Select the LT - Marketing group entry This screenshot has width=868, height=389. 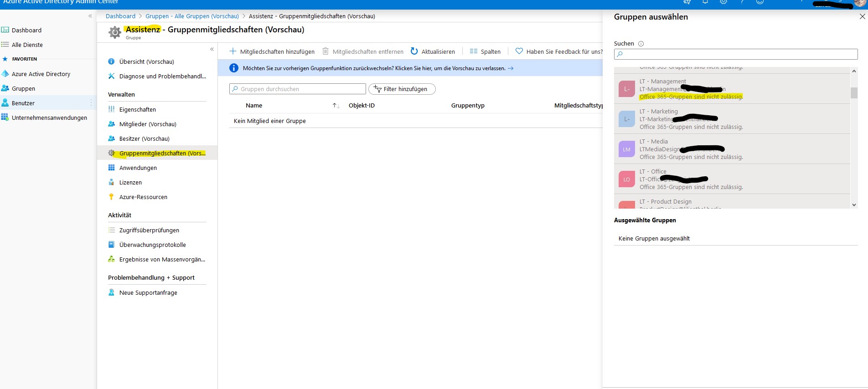[732, 119]
